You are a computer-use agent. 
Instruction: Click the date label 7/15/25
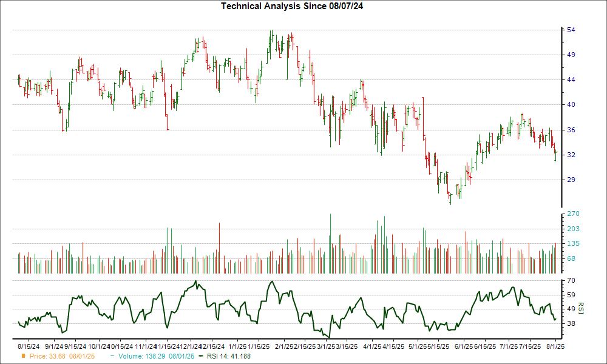pos(529,346)
